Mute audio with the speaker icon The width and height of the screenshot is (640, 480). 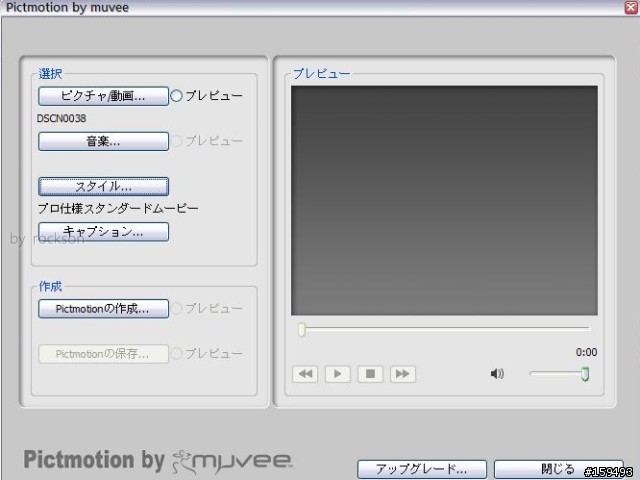pyautogui.click(x=497, y=373)
